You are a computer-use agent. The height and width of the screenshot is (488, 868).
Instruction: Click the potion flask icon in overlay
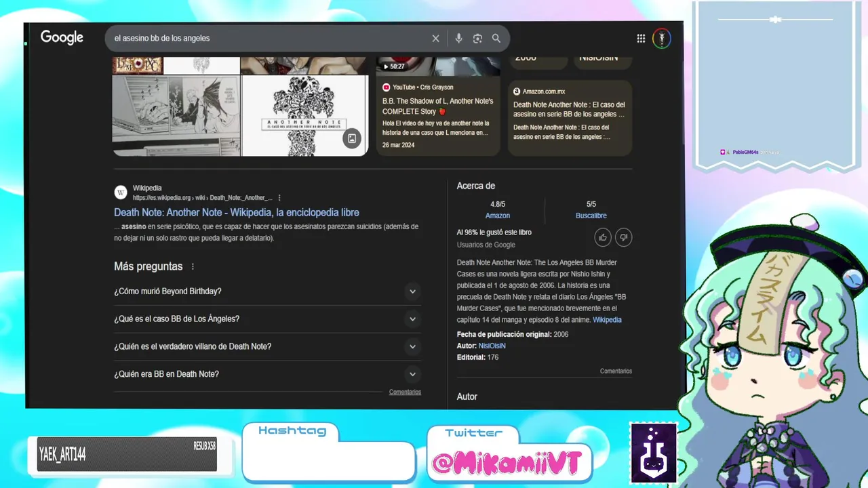click(654, 453)
